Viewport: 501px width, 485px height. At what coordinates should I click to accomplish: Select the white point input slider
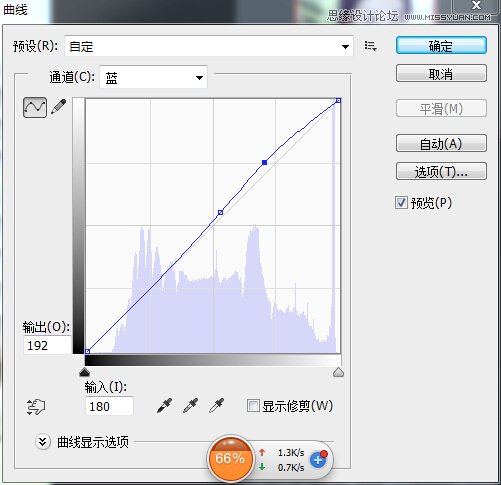[x=338, y=372]
